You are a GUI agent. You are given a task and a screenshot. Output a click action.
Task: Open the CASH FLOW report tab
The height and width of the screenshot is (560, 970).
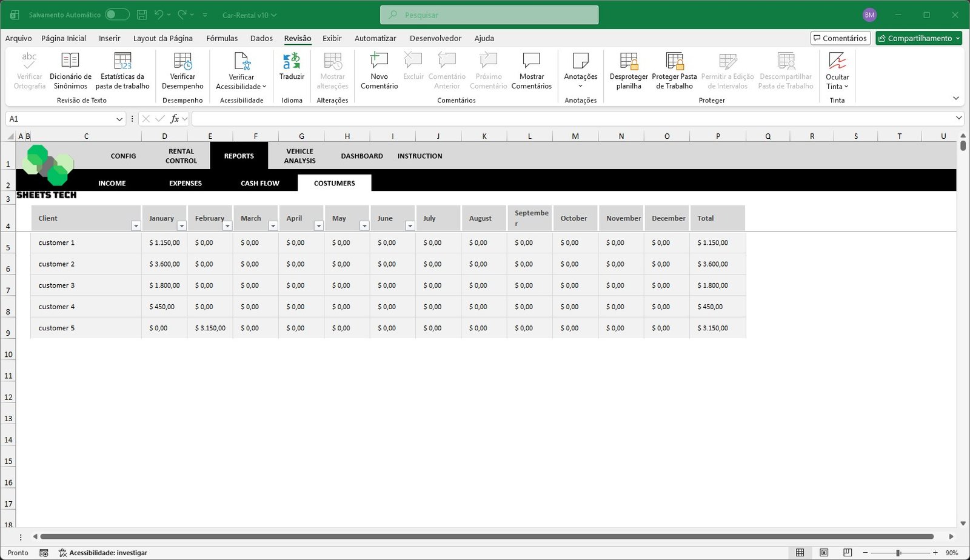259,182
